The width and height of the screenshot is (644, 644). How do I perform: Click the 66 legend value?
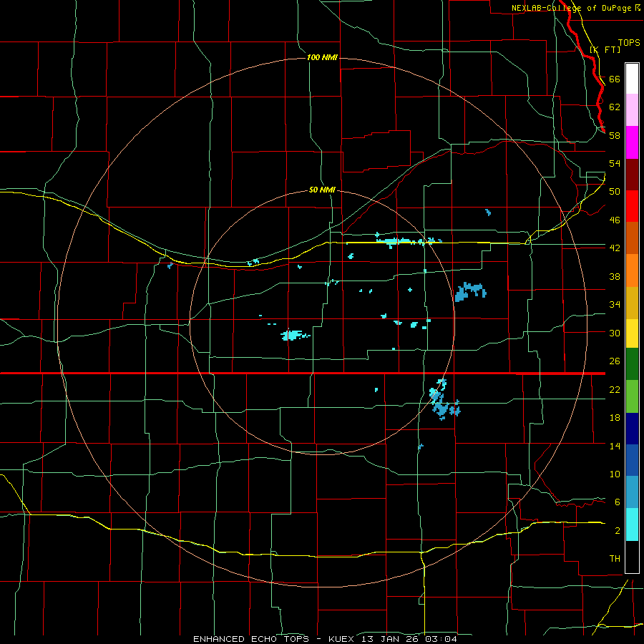615,79
